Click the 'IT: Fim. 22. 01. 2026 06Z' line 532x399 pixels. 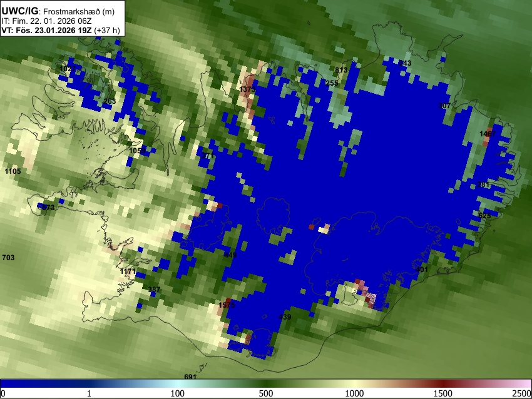(46, 21)
